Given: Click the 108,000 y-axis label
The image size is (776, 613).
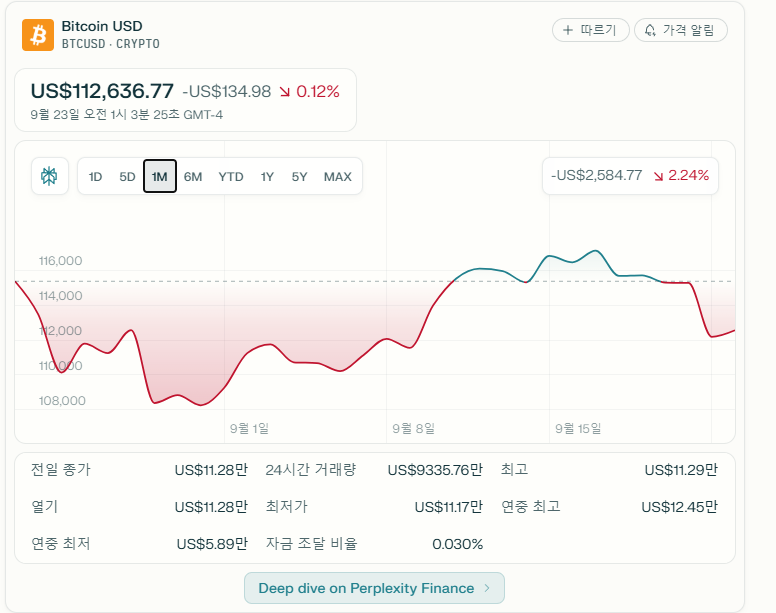Looking at the screenshot, I should [62, 401].
